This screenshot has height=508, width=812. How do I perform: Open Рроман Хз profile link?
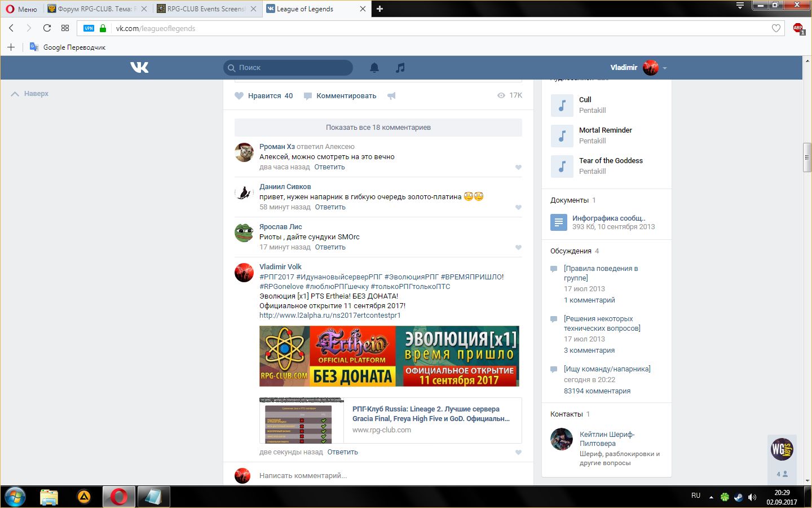click(277, 147)
